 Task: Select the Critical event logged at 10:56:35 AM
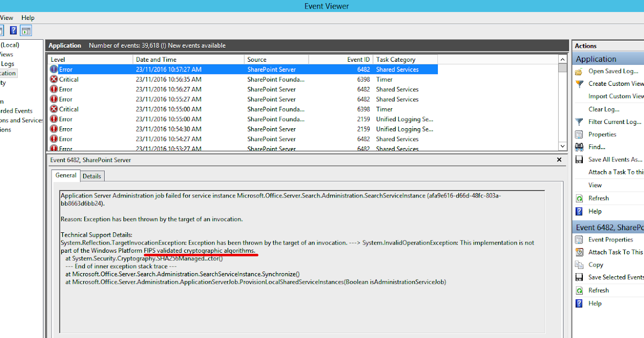click(x=161, y=79)
